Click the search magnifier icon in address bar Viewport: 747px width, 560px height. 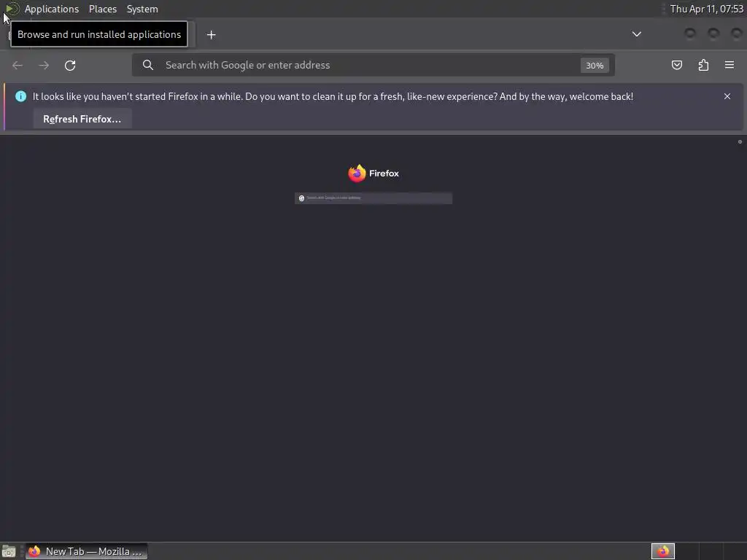(x=148, y=65)
